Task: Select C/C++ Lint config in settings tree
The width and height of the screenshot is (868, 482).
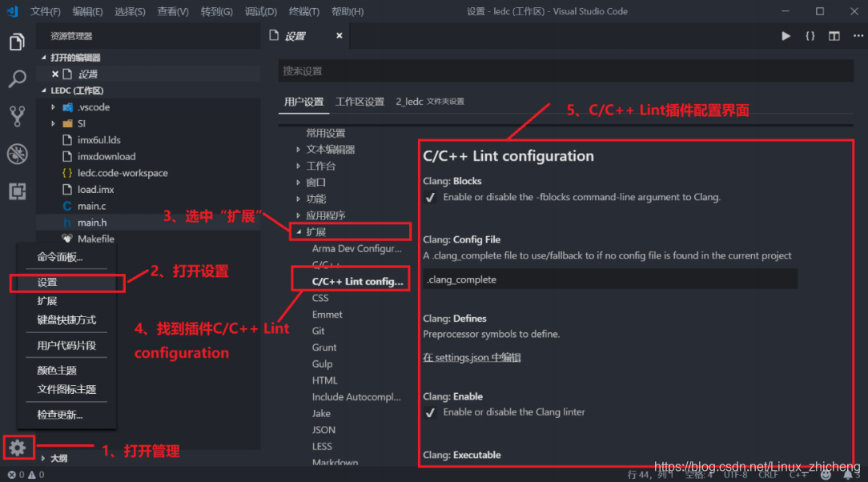Action: pyautogui.click(x=357, y=281)
